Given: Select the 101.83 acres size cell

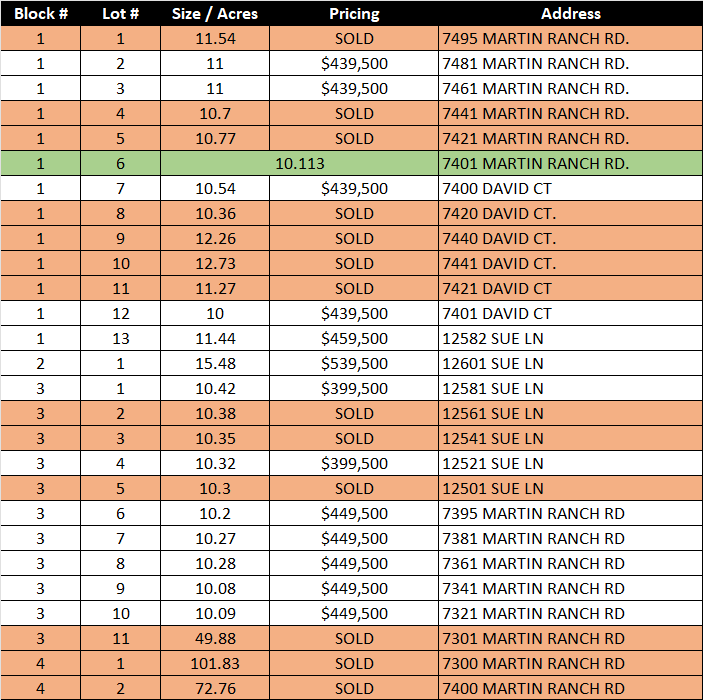Looking at the screenshot, I should click(214, 663).
